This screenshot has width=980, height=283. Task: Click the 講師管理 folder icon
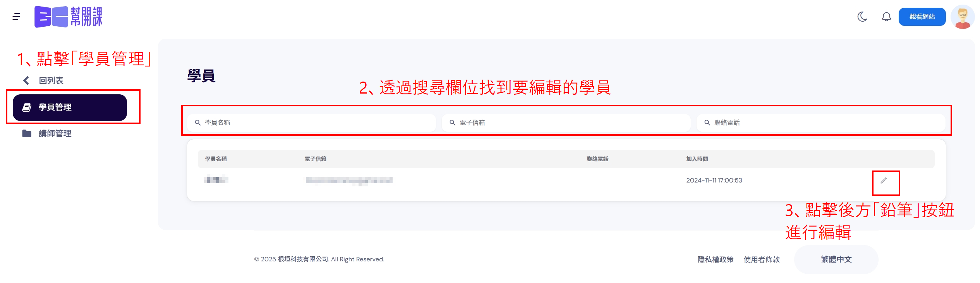point(27,134)
